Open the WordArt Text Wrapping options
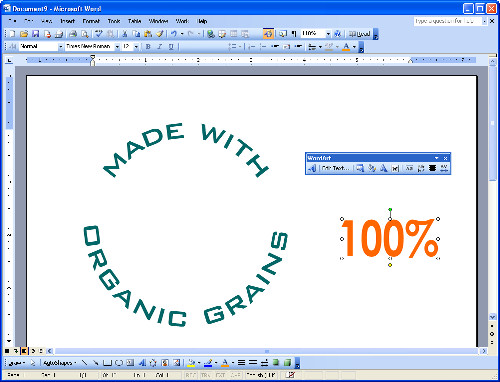This screenshot has width=500, height=382. tap(395, 168)
